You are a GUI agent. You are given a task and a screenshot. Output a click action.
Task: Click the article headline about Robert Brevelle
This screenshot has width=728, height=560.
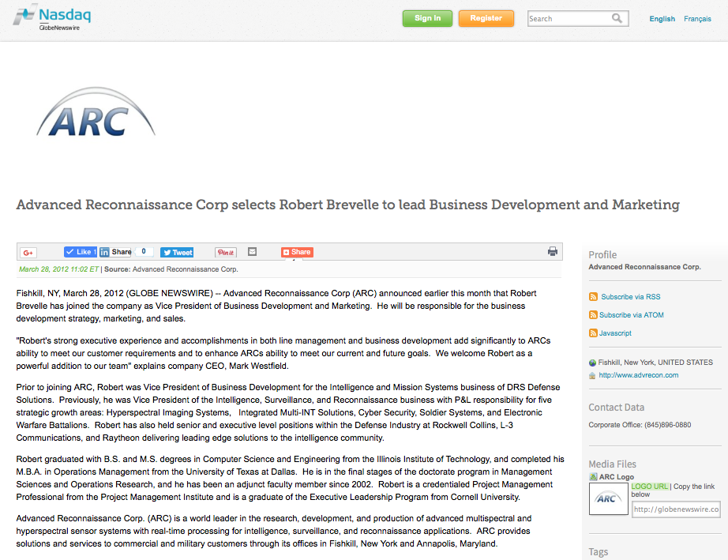[347, 205]
